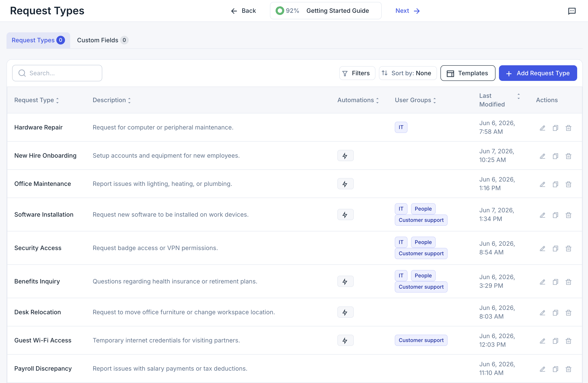Delete the Guest Wi-Fi Access row

(x=569, y=341)
